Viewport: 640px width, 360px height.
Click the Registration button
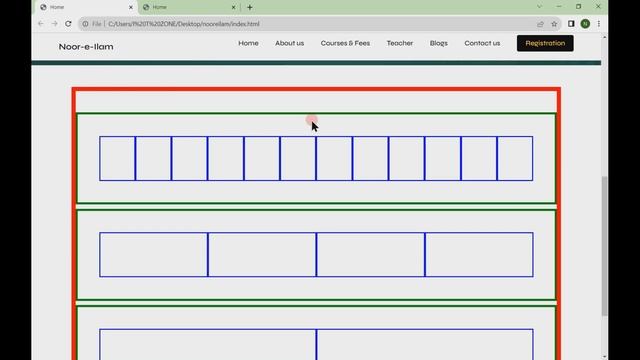coord(545,43)
